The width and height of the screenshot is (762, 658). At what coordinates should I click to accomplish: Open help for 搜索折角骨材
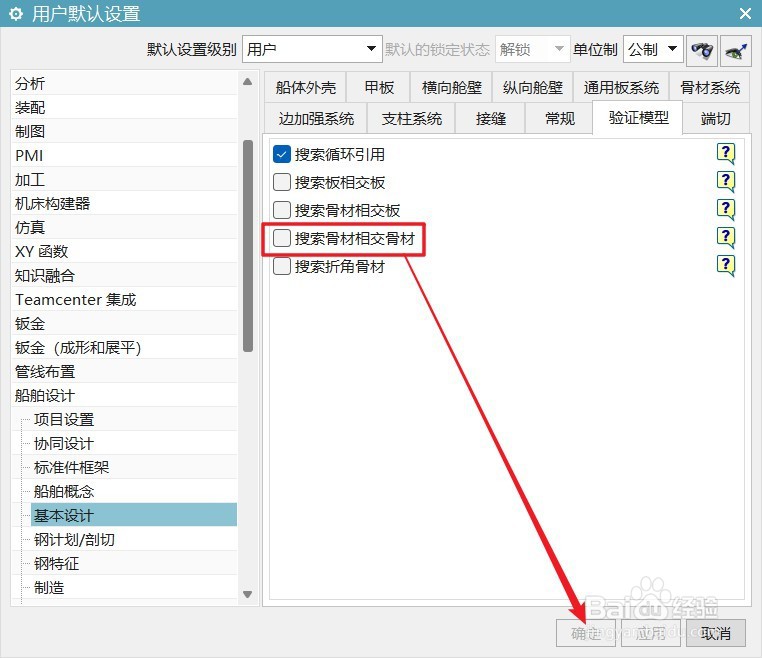(726, 265)
